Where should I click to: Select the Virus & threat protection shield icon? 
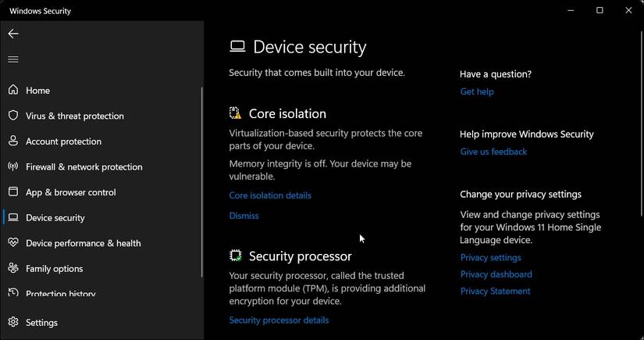13,116
